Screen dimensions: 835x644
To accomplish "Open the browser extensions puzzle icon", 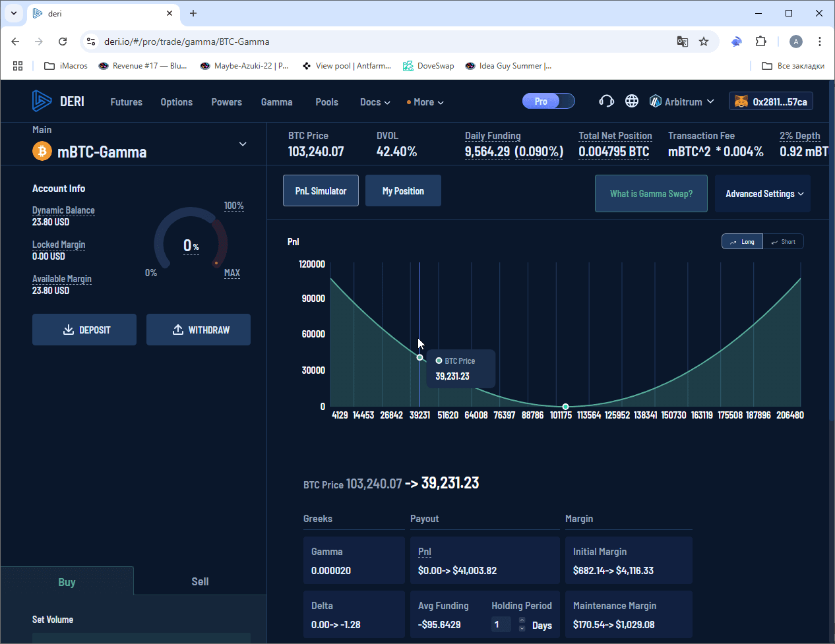I will 760,42.
